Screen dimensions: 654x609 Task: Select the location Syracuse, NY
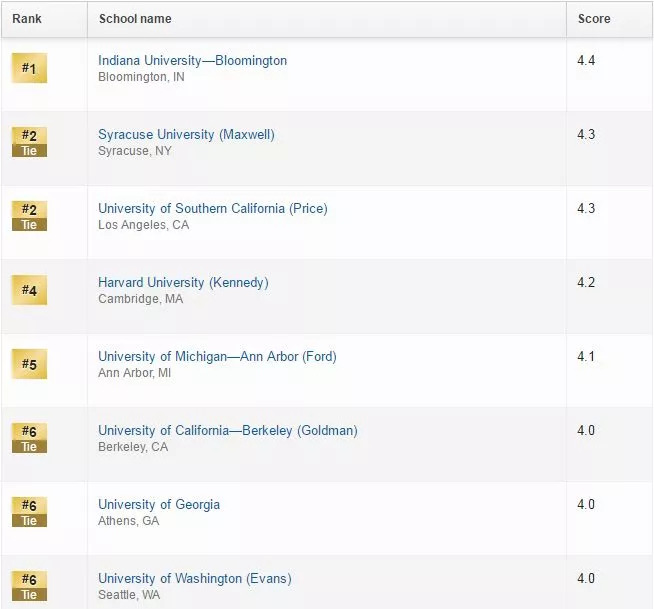[x=135, y=151]
